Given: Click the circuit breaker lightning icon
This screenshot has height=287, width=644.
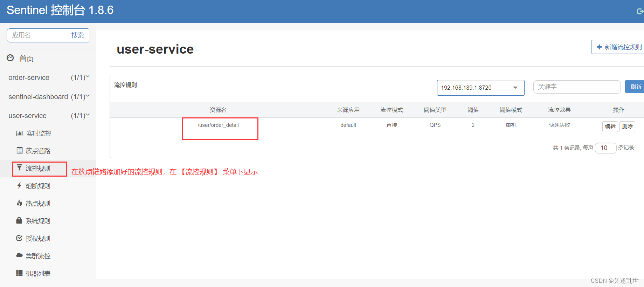Looking at the screenshot, I should (19, 185).
